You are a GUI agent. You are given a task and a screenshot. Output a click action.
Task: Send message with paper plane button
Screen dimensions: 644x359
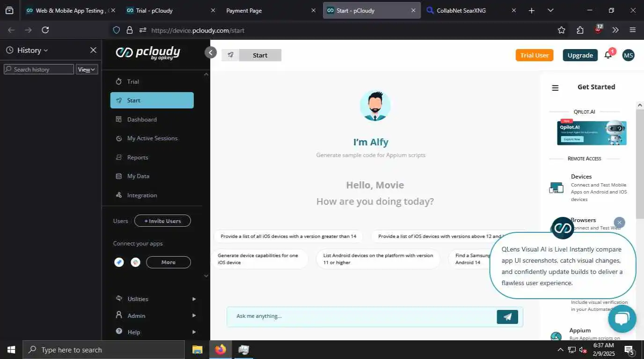tap(507, 316)
